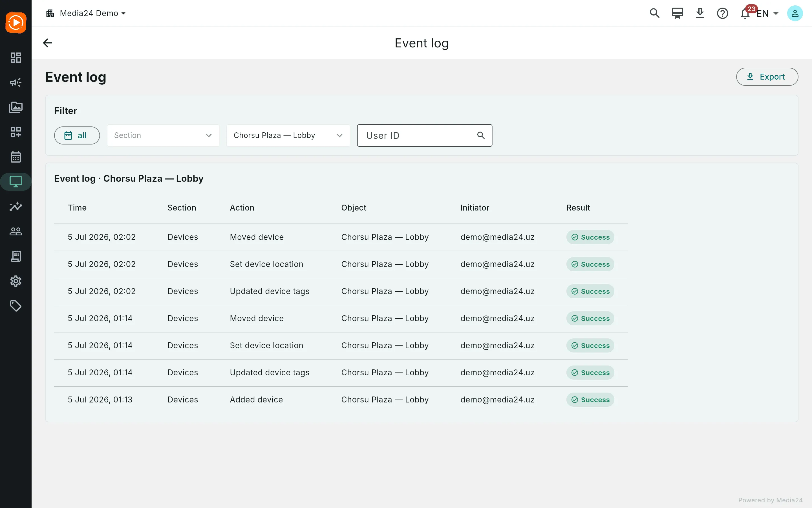
Task: Open the campaigns megaphone icon
Action: 16,82
